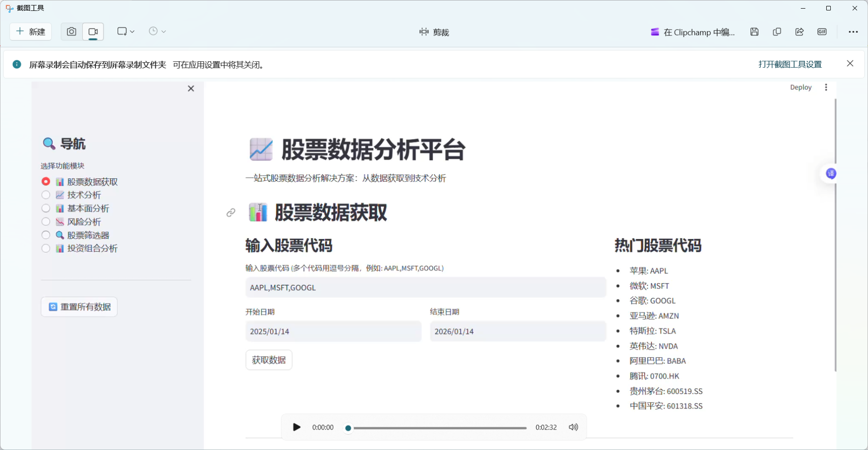Open the recording in Clipchamp
Screen dimensions: 868x450
pyautogui.click(x=692, y=32)
